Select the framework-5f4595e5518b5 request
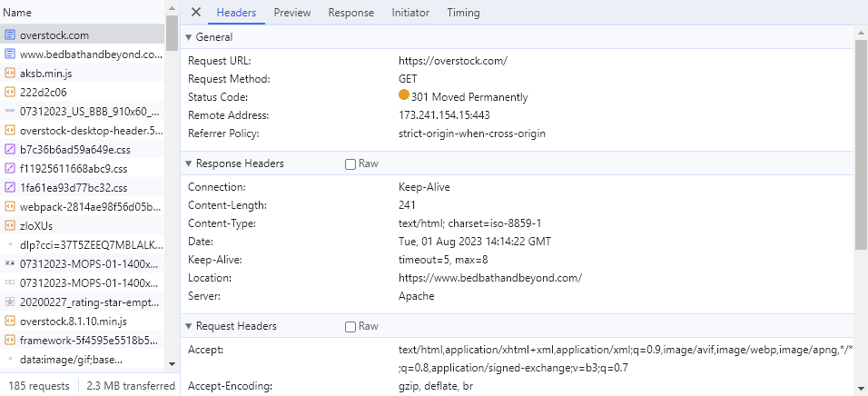Viewport: 868px width, 396px height. pos(83,340)
